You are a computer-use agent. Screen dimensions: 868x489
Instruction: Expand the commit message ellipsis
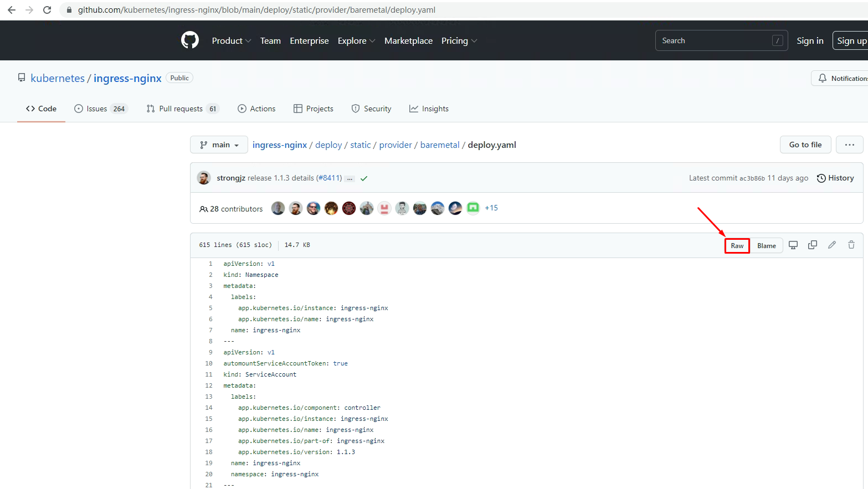click(350, 178)
